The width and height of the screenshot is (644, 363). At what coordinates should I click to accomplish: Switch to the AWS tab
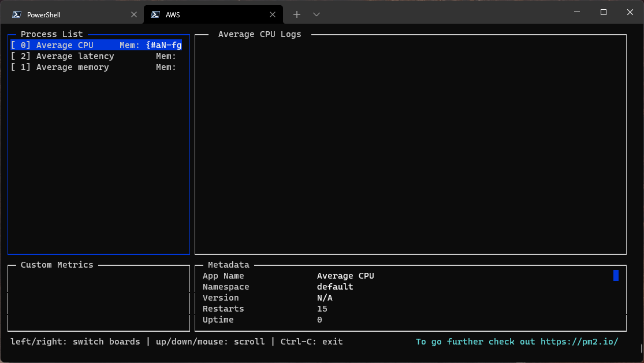pos(202,14)
